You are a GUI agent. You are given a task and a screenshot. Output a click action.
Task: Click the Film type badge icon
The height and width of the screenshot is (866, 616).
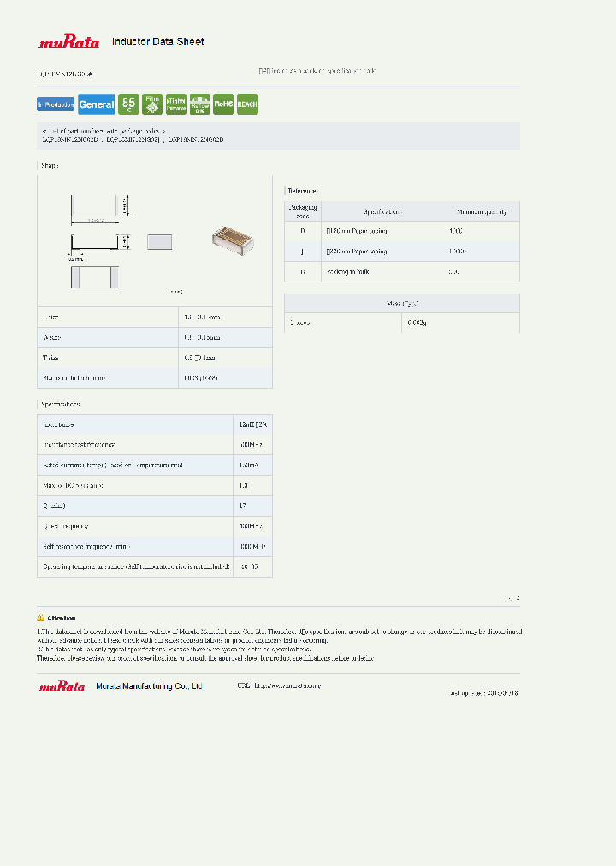(x=152, y=104)
